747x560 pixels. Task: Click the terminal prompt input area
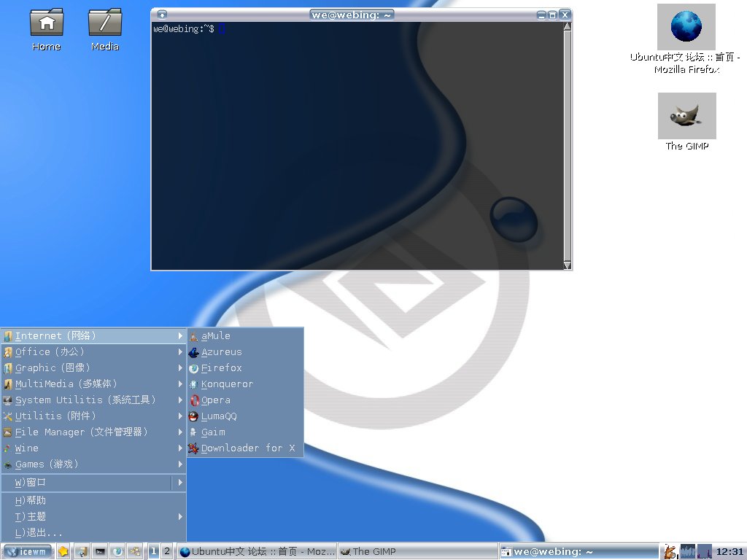(357, 146)
